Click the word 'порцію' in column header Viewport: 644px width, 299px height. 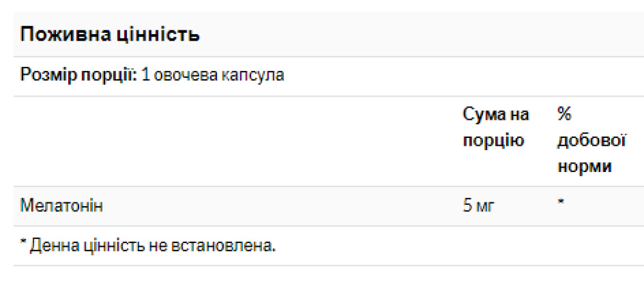(x=493, y=140)
